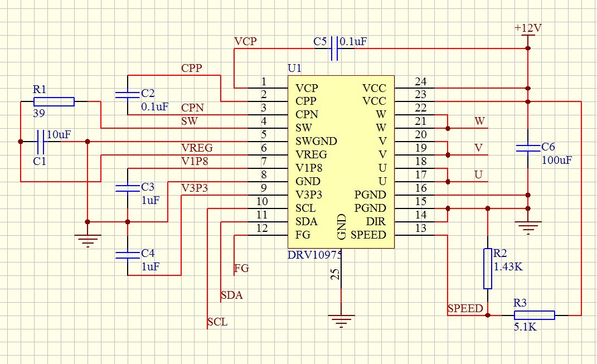Select the VCP net label above C5 wire
The width and height of the screenshot is (597, 364).
coord(245,41)
